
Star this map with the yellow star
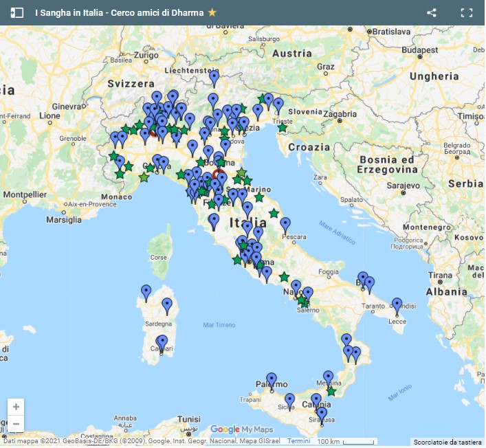click(212, 12)
